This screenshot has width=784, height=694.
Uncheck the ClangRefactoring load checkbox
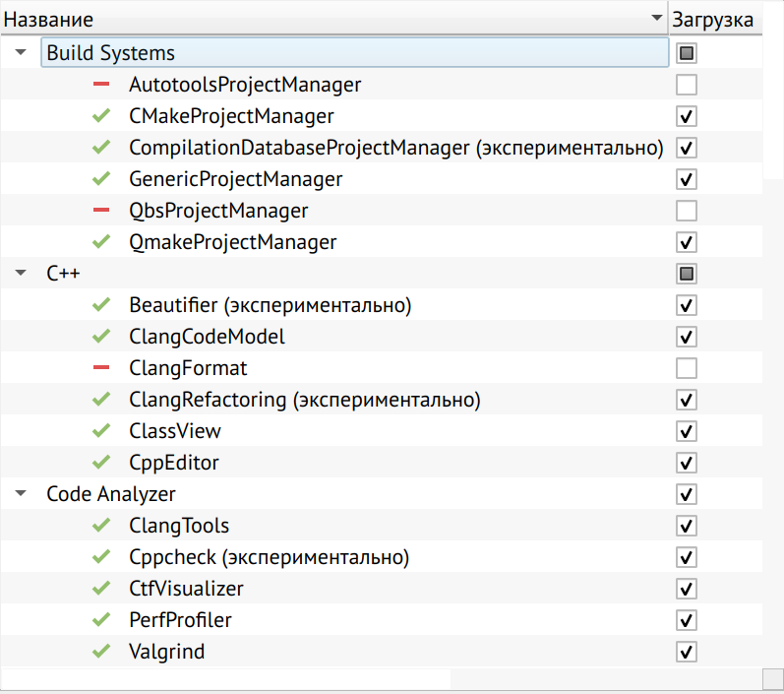pyautogui.click(x=687, y=400)
